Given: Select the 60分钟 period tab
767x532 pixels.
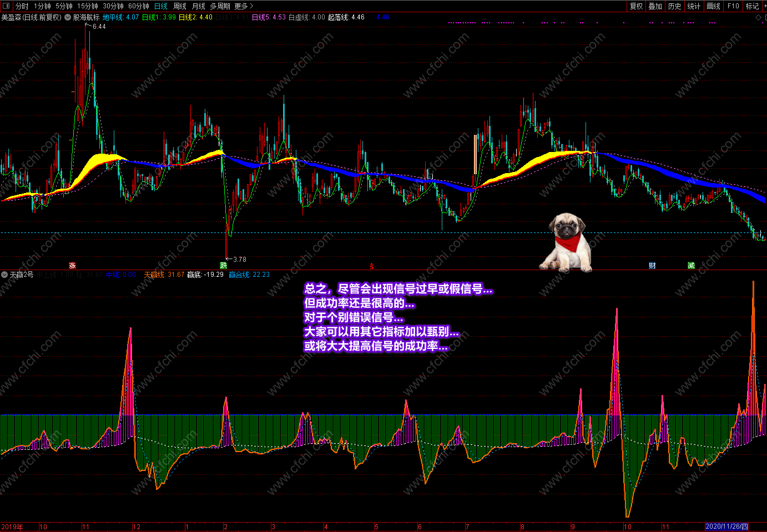Looking at the screenshot, I should tap(139, 6).
